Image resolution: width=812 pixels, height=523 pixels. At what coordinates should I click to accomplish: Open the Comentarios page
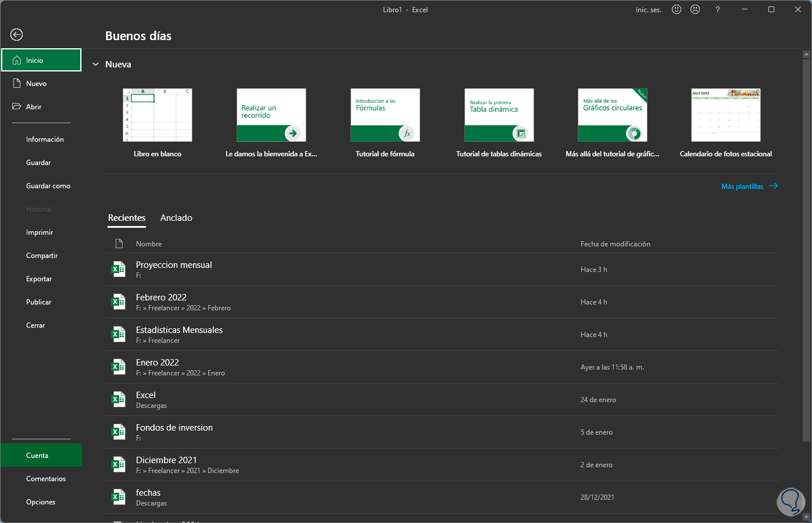41,479
